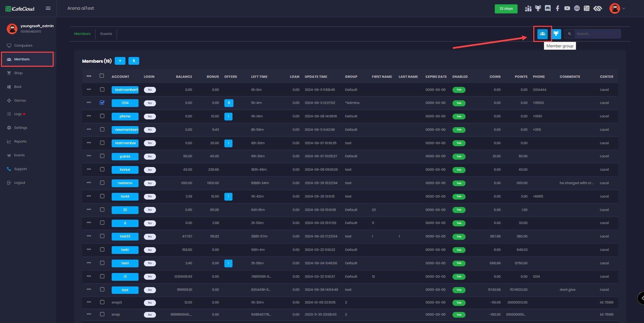Toggle the hamburger sidebar menu icon
Viewport: 644px width, 323px height.
coord(48,8)
